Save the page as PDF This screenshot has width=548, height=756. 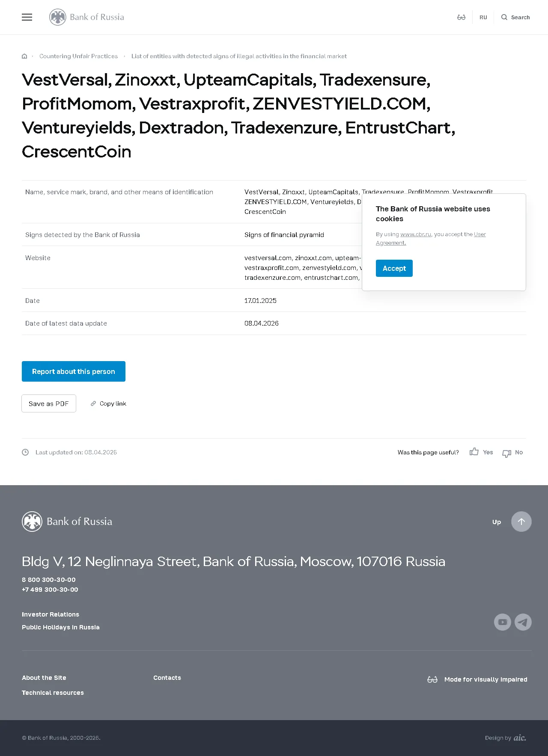pyautogui.click(x=49, y=403)
